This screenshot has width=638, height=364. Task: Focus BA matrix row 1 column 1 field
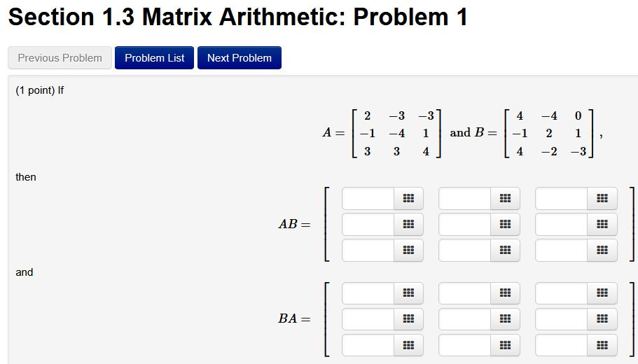[x=368, y=293]
